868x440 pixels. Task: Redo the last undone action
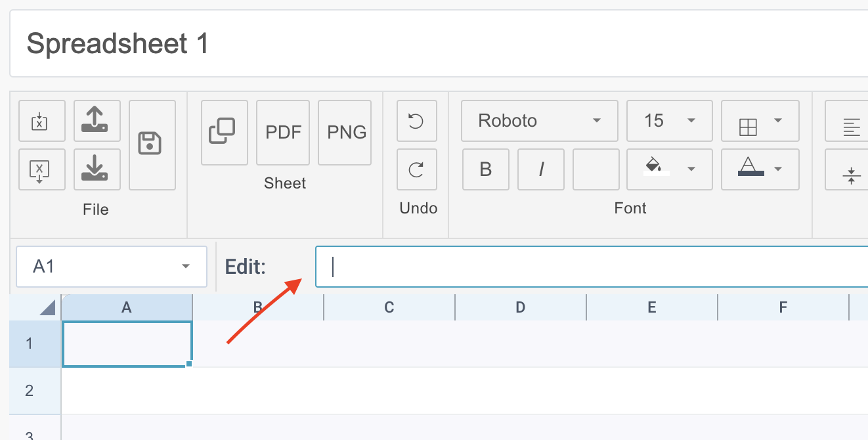pyautogui.click(x=416, y=169)
